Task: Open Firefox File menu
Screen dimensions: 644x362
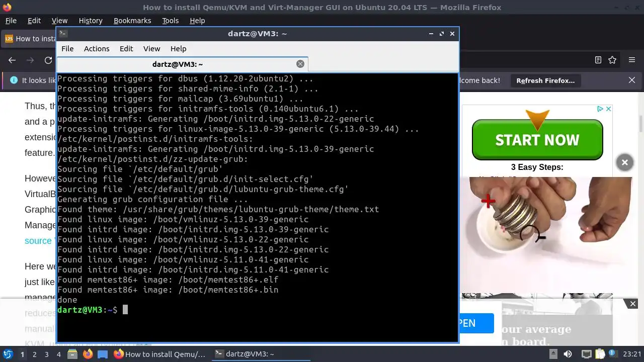Action: (11, 21)
